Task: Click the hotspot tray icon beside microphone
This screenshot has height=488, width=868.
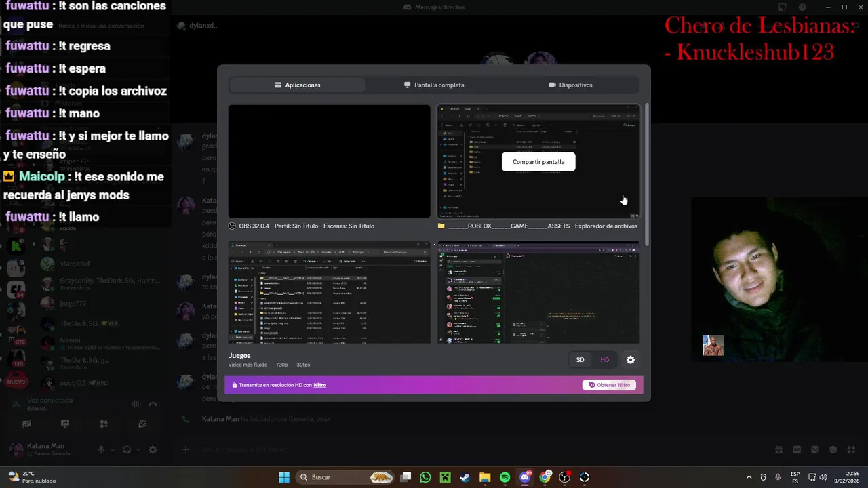Action: [x=764, y=477]
